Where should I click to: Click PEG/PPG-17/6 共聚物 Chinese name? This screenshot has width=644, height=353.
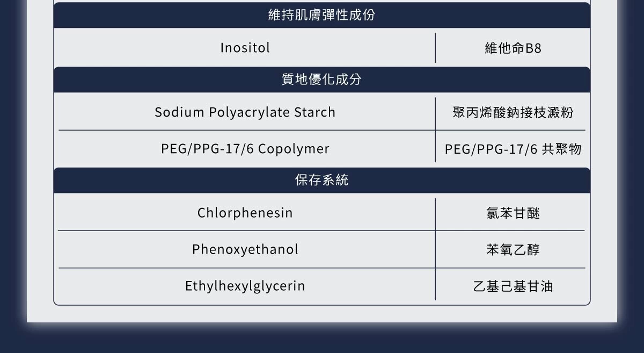tap(513, 149)
